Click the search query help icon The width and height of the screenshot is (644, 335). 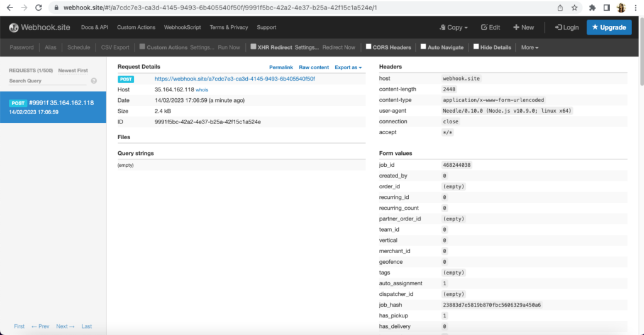point(94,81)
